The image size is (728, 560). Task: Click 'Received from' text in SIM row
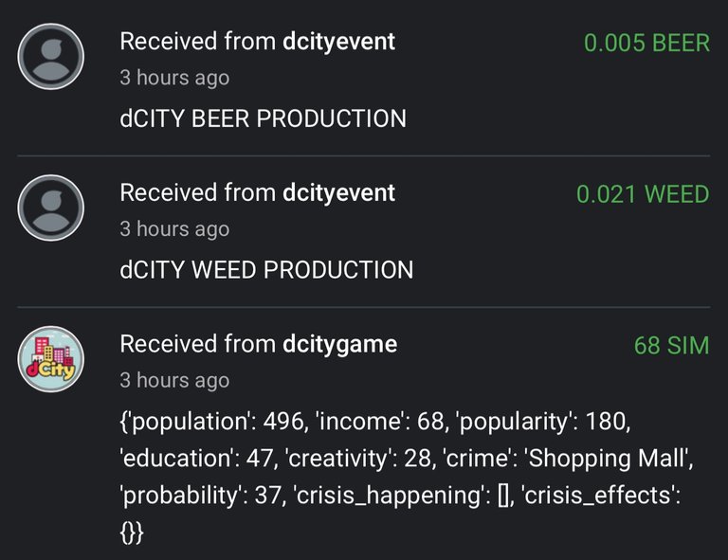pyautogui.click(x=198, y=344)
